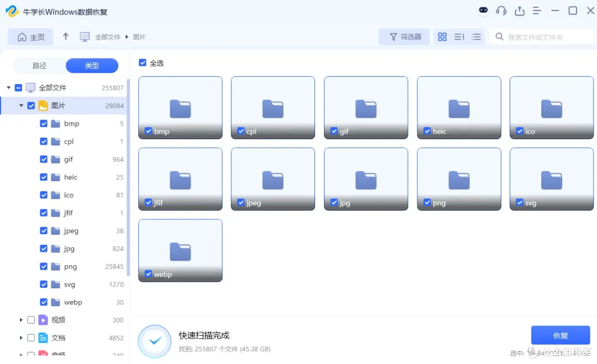This screenshot has height=364, width=597.
Task: Select the 类型 type tab
Action: tap(92, 66)
